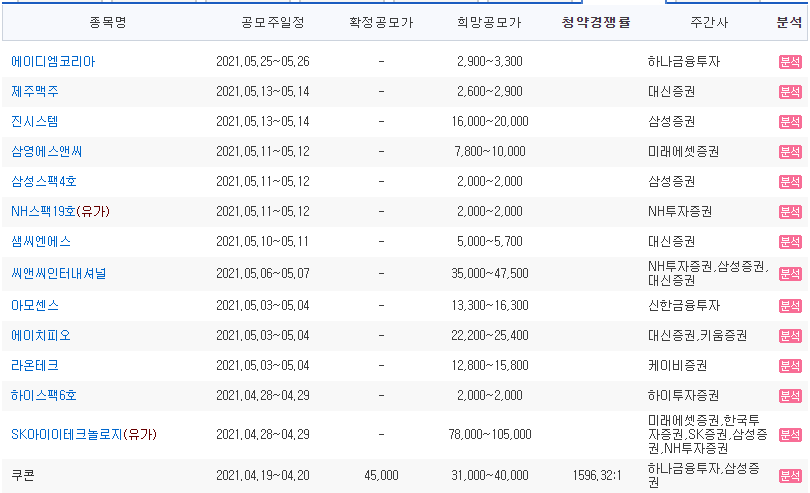
Task: Open the 샘씨엔에스 stock link
Action: click(41, 241)
